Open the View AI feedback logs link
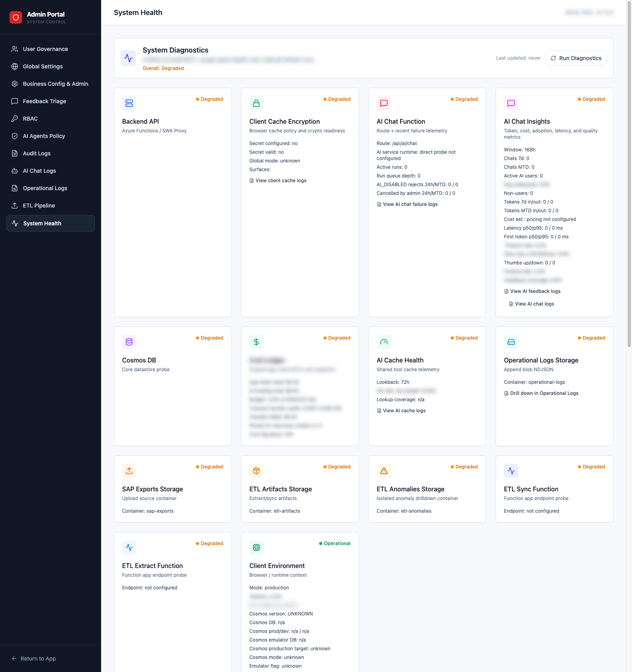Image resolution: width=632 pixels, height=672 pixels. [532, 291]
